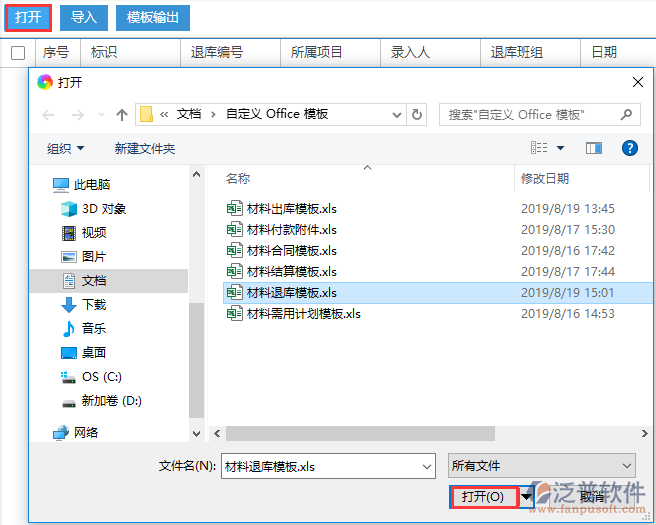656x525 pixels.
Task: Sort by the 名称 column header
Action: pos(238,179)
